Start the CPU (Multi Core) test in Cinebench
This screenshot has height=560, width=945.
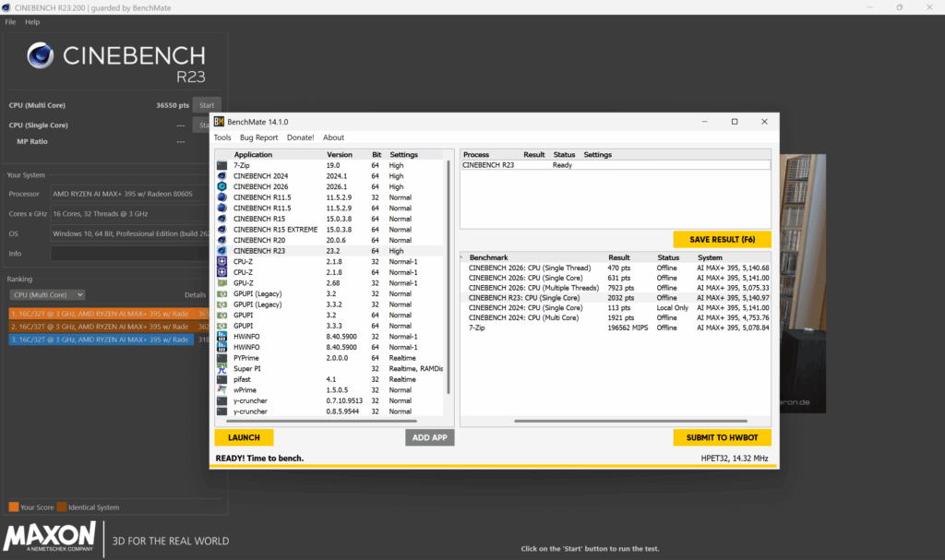(207, 105)
